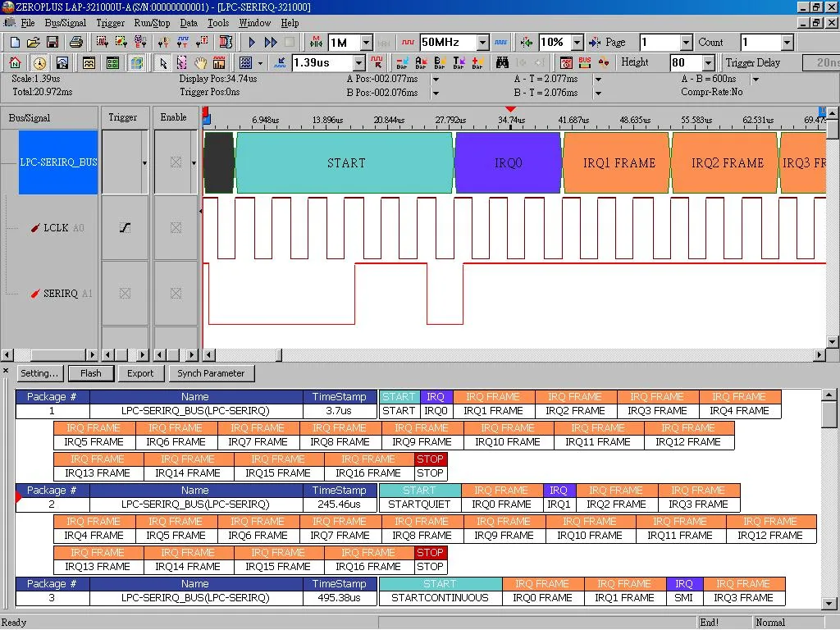Screen dimensions: 840x630
Task: Open the 50MHz sampling frequency dropdown
Action: click(x=482, y=43)
